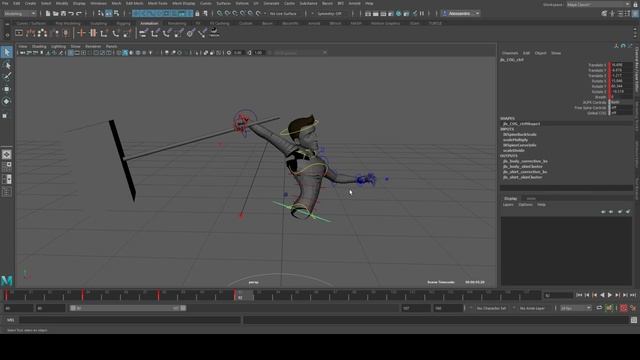Click the current frame number field

(x=558, y=295)
